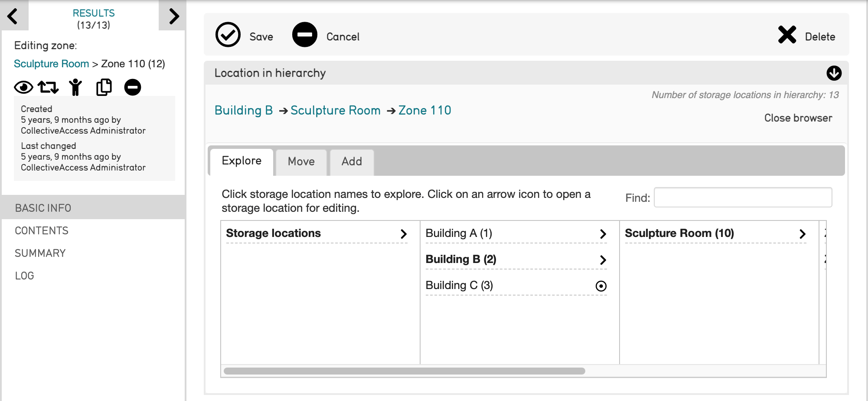Go to previous result with left arrow
This screenshot has width=868, height=401.
(x=13, y=16)
